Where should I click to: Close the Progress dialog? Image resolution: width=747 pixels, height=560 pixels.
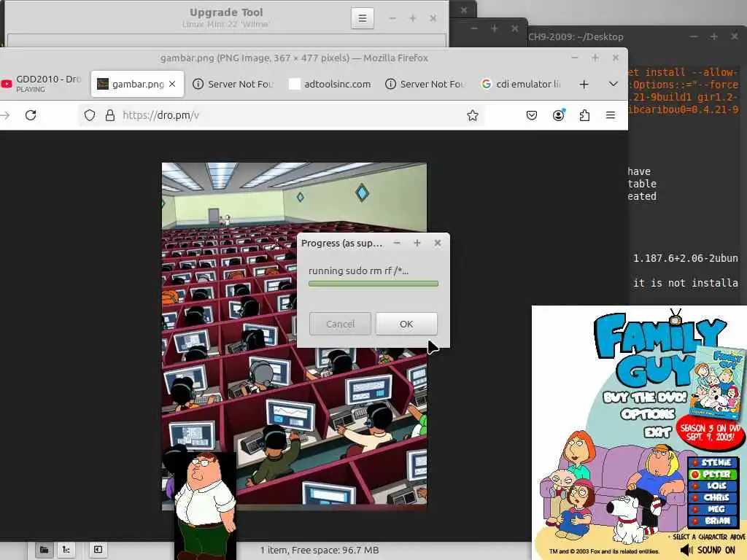(x=438, y=243)
